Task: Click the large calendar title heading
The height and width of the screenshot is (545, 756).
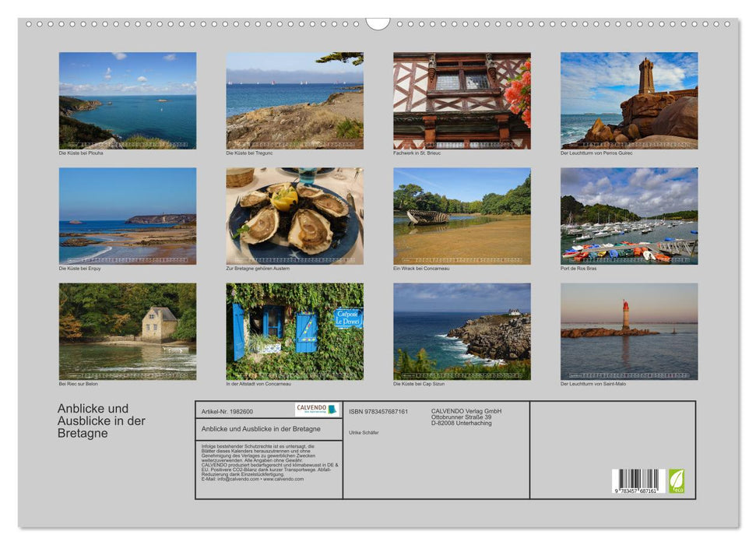Action: coord(101,420)
